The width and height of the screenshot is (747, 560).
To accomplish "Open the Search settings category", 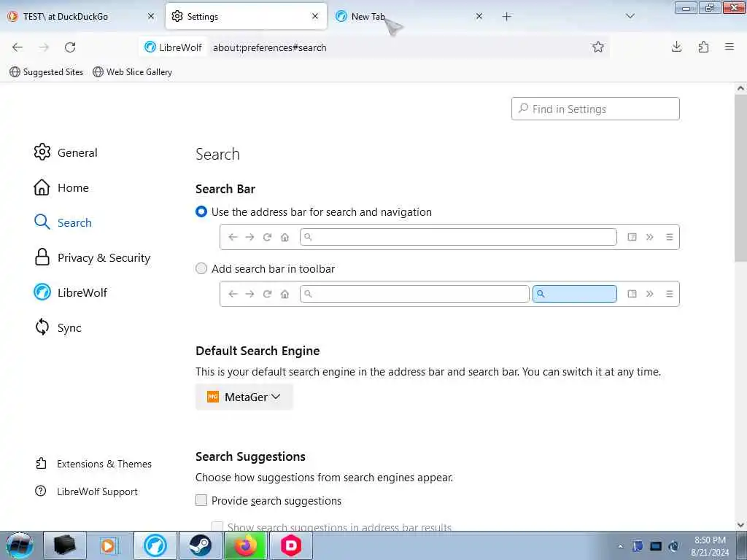I will 63,222.
